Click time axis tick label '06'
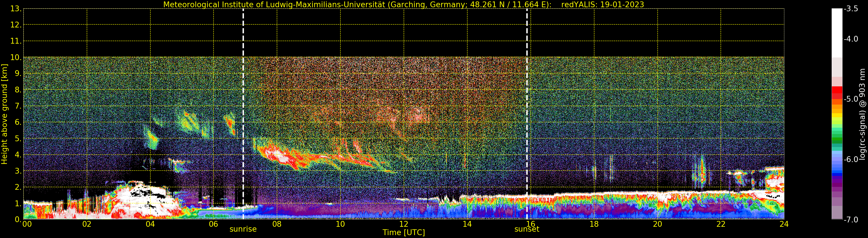 214,224
